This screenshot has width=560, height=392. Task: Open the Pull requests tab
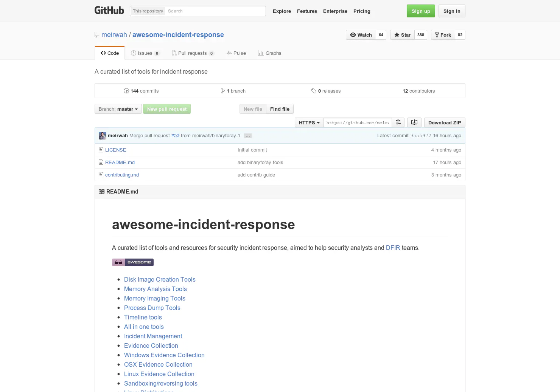pos(193,53)
